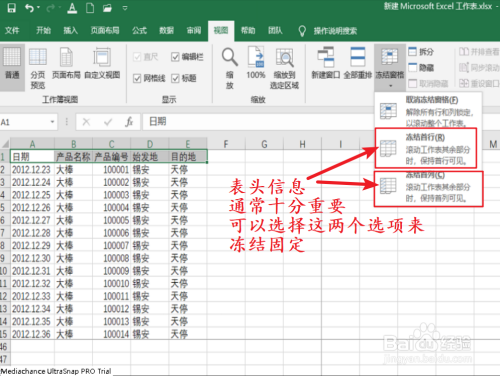Toggle the 编辑栏 checkbox
This screenshot has width=500, height=376.
175,57
